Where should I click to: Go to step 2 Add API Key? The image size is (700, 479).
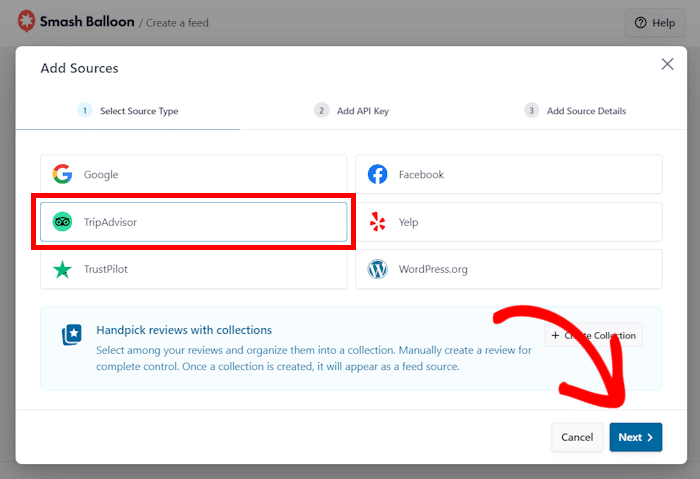point(351,111)
